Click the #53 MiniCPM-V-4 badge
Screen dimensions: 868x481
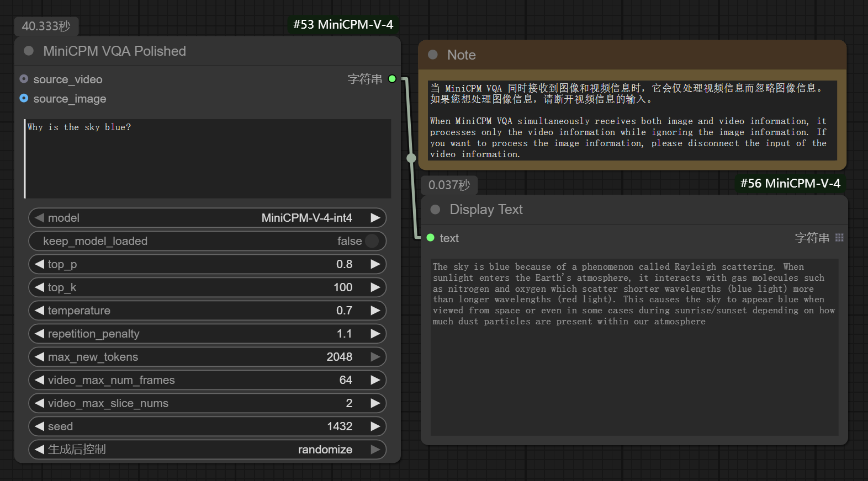click(x=343, y=24)
